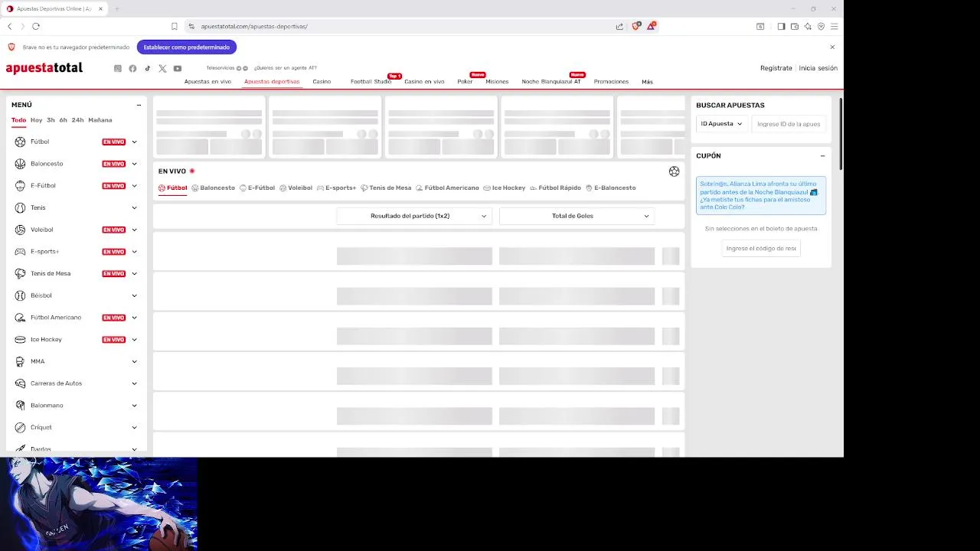Open the Total de Goles dropdown

(577, 216)
